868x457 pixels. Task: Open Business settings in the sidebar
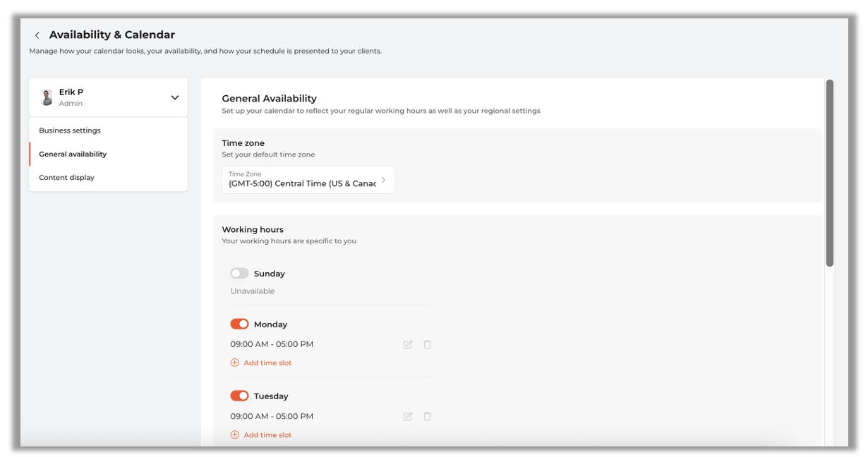coord(70,130)
